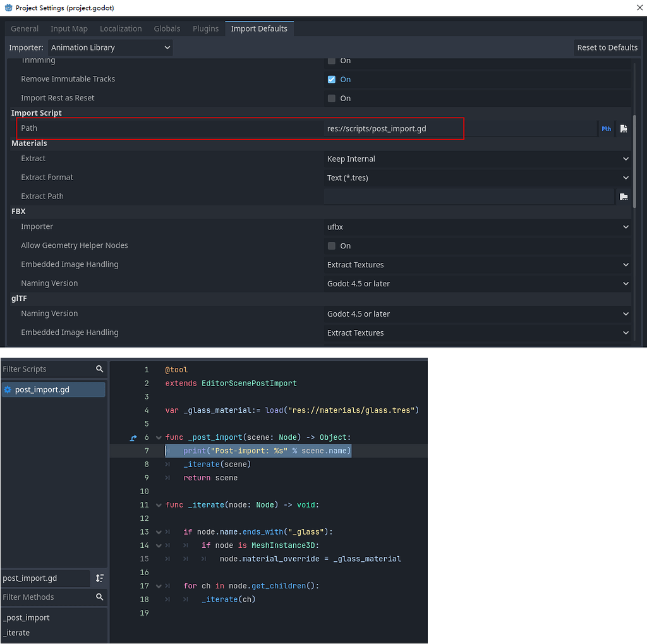Jump to _post_import in methods list
This screenshot has height=644, width=647.
coord(28,617)
